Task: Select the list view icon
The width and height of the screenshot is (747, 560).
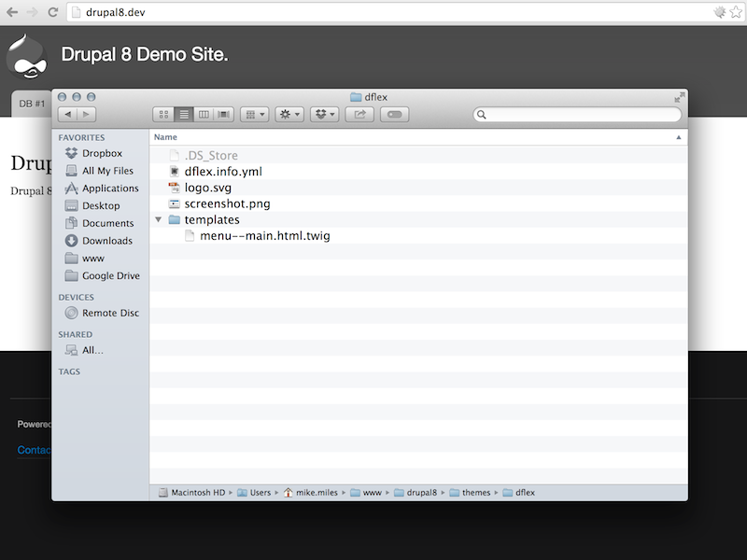Action: point(183,114)
